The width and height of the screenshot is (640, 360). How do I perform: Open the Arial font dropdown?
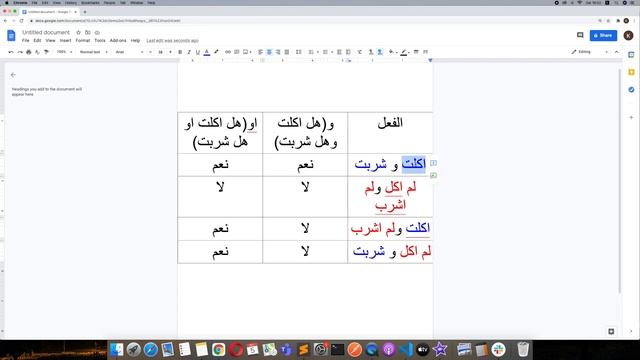(x=129, y=52)
